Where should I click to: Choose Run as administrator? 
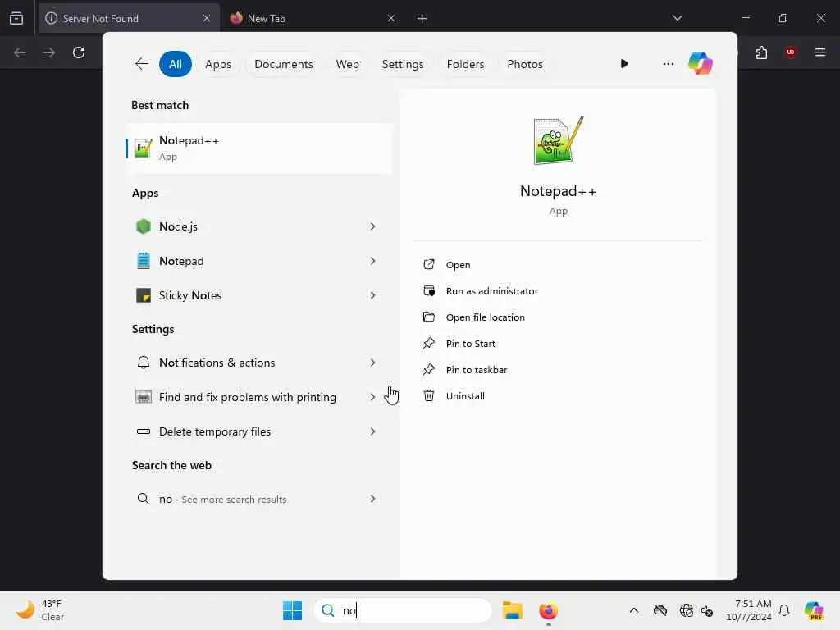(492, 291)
